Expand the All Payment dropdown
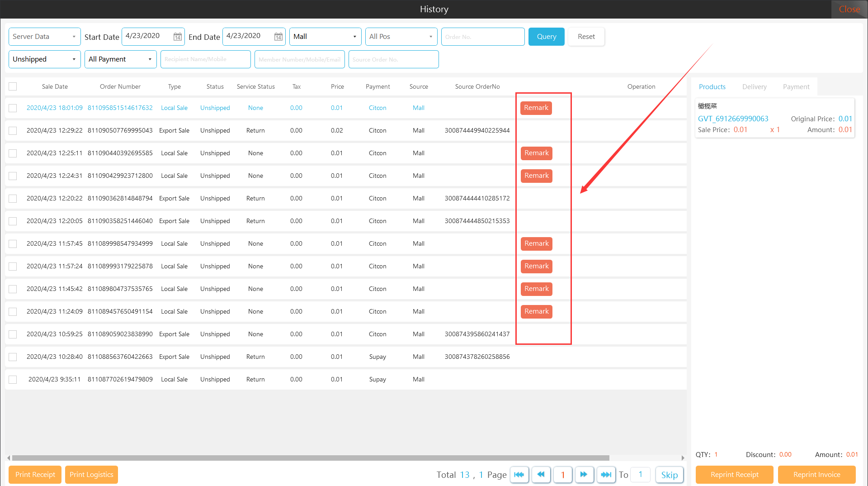This screenshot has height=486, width=868. pos(120,59)
